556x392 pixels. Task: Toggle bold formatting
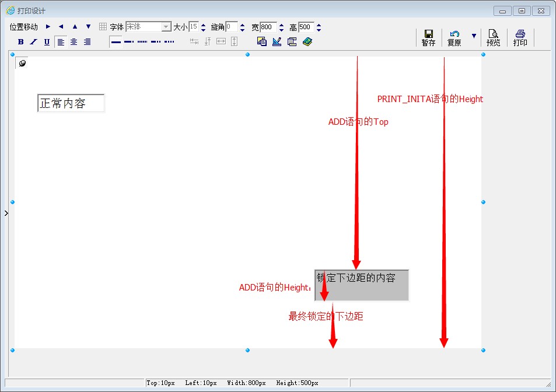(20, 42)
